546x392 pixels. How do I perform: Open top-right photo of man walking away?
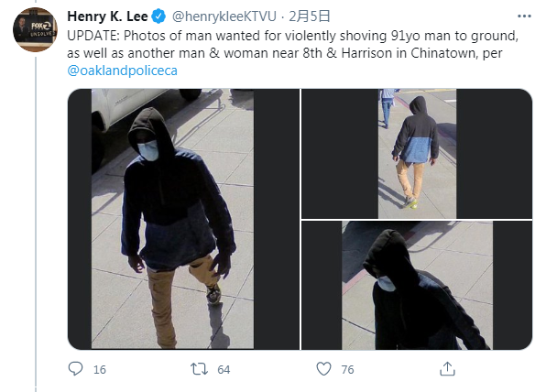pos(417,154)
